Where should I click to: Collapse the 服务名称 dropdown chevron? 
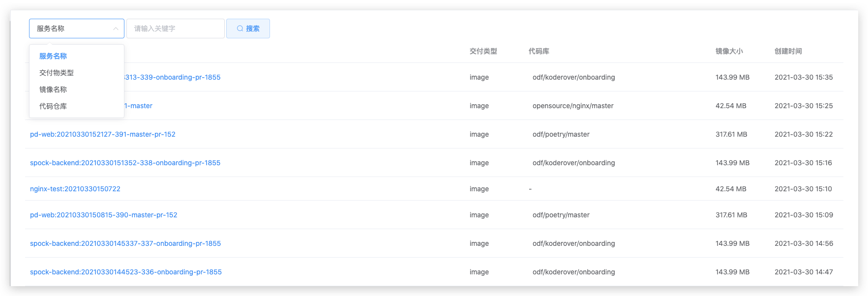[x=116, y=29]
